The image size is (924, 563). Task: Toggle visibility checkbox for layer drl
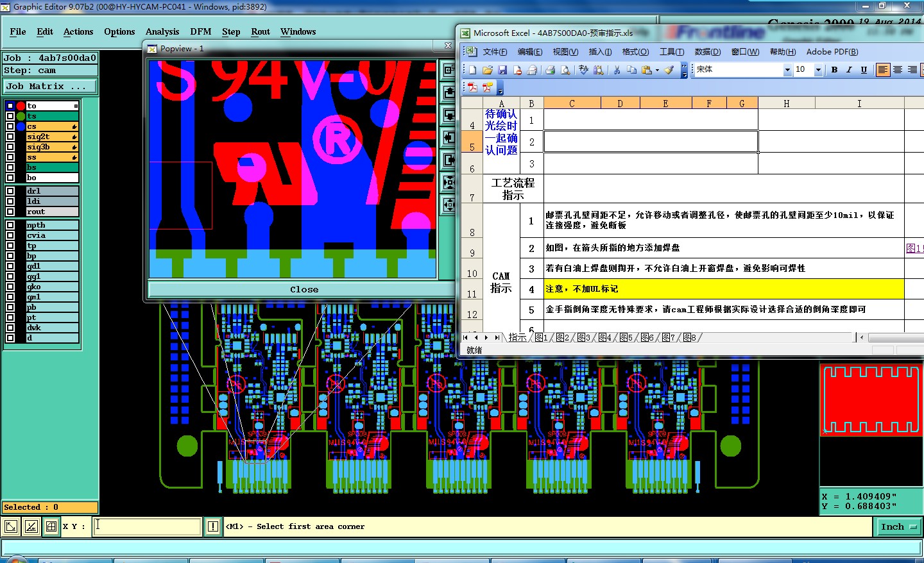click(10, 191)
